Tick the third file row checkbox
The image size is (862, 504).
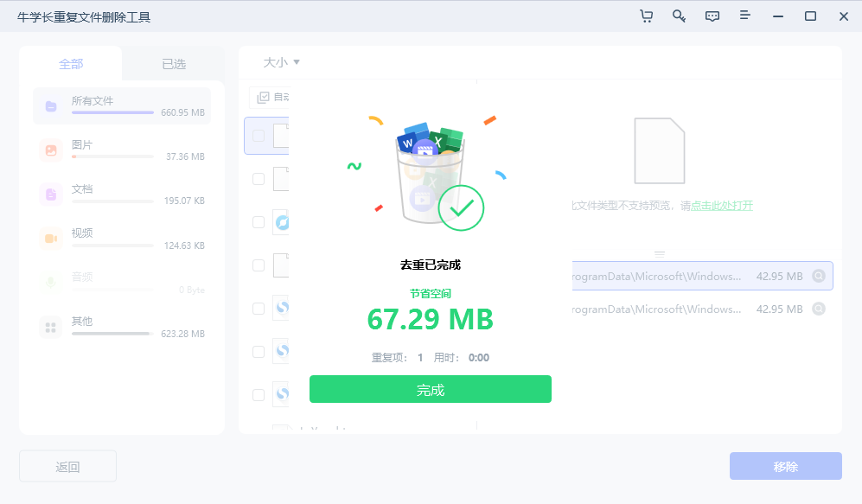point(259,222)
